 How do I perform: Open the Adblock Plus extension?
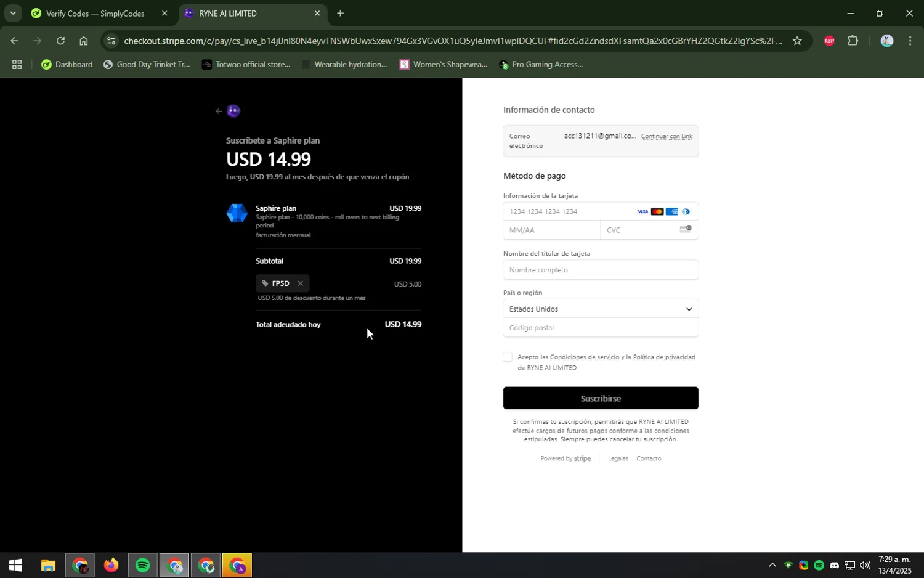click(829, 41)
